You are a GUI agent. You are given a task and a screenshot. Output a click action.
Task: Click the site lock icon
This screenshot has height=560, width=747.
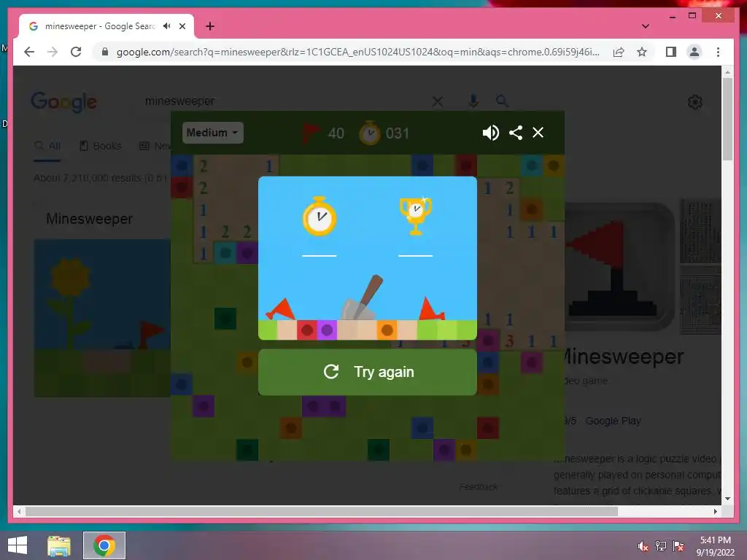pyautogui.click(x=105, y=52)
